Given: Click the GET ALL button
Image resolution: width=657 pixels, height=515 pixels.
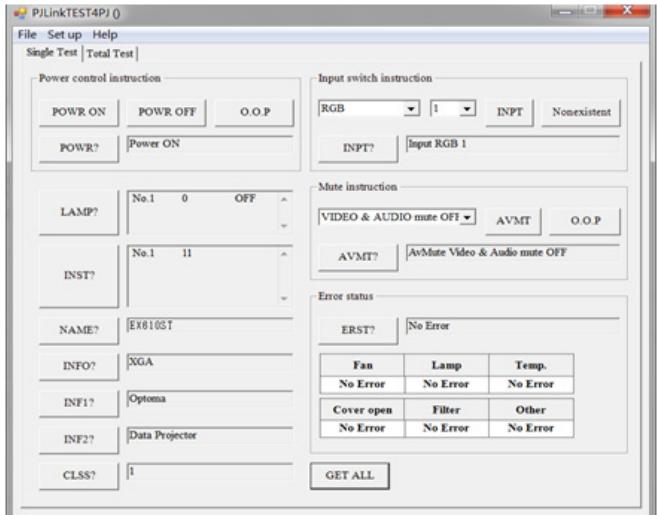Looking at the screenshot, I should pyautogui.click(x=349, y=476).
